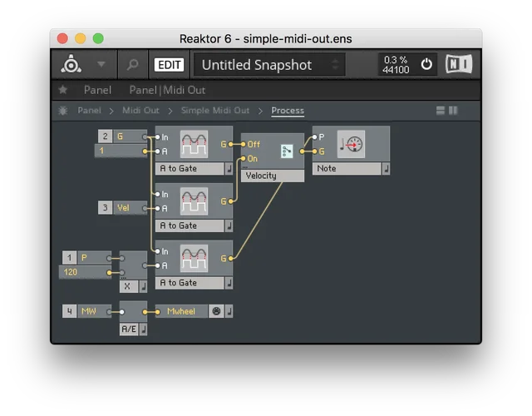The image size is (532, 416).
Task: Click the top A to Gate label
Action: [190, 168]
